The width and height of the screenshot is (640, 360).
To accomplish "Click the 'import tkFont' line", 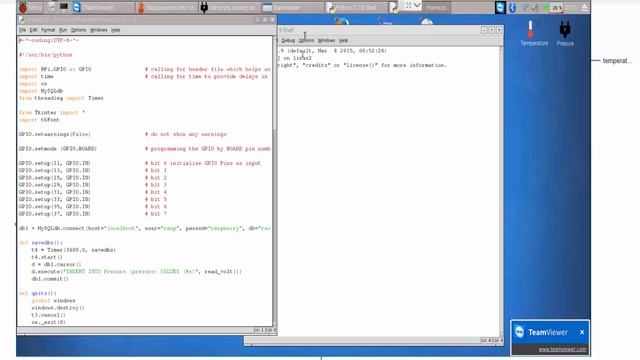I will pos(39,120).
